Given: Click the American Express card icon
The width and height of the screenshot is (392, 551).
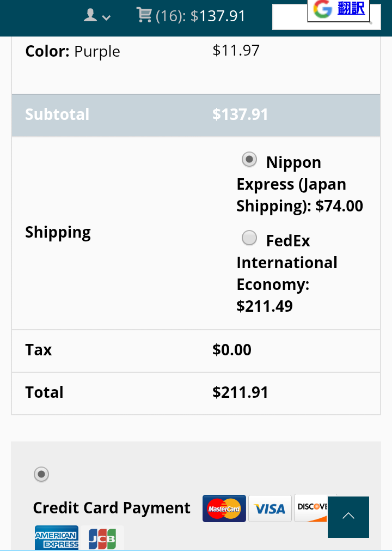Looking at the screenshot, I should [57, 537].
